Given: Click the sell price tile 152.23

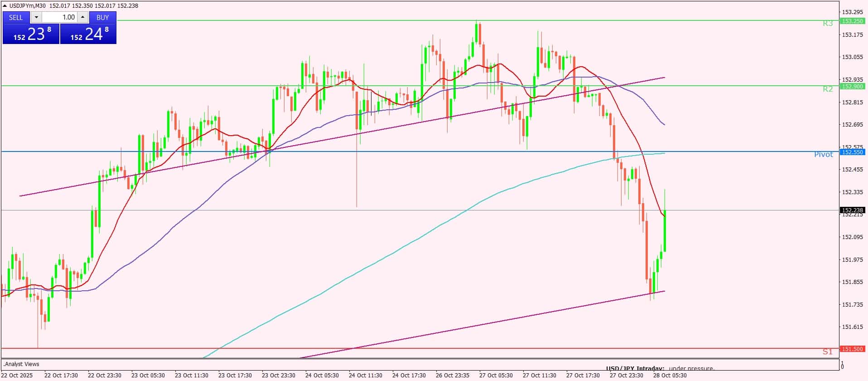Looking at the screenshot, I should tap(31, 34).
